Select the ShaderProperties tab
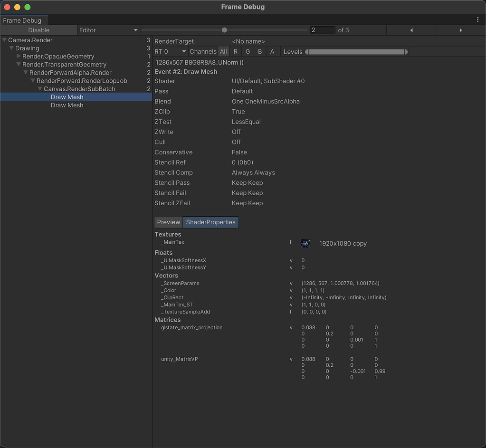Viewport: 486px width, 448px height. 210,222
